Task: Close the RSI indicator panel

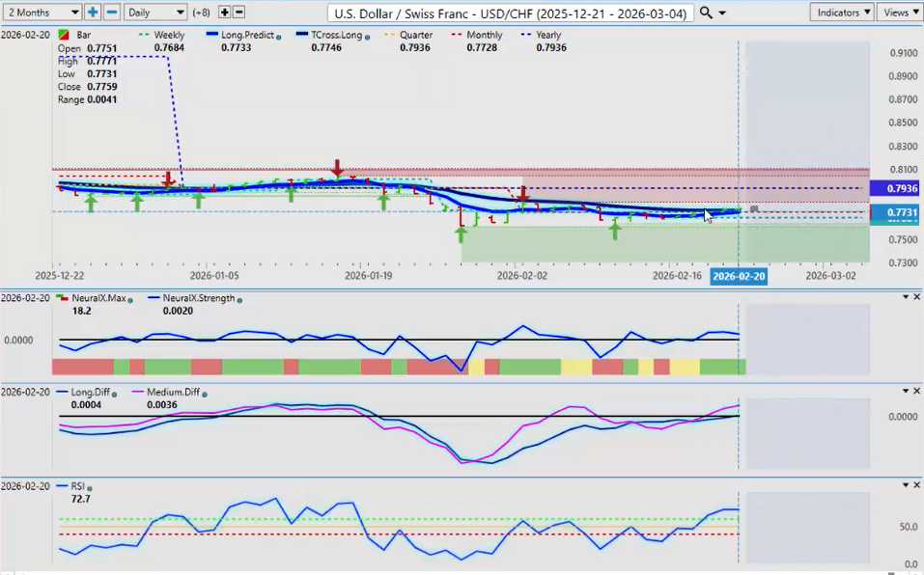Action: (916, 485)
